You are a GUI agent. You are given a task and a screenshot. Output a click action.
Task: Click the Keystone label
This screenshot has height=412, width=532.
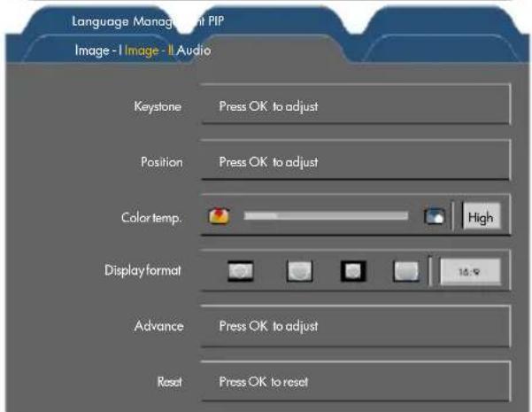tap(158, 106)
